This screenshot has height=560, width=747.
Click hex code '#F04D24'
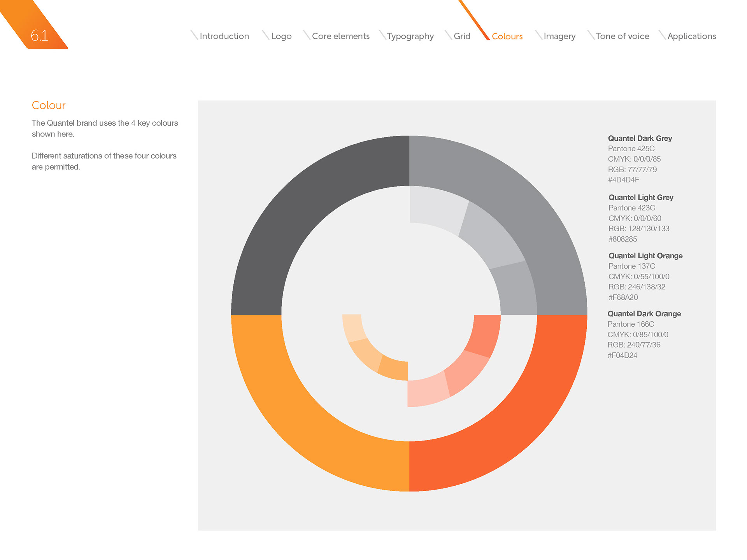[622, 355]
